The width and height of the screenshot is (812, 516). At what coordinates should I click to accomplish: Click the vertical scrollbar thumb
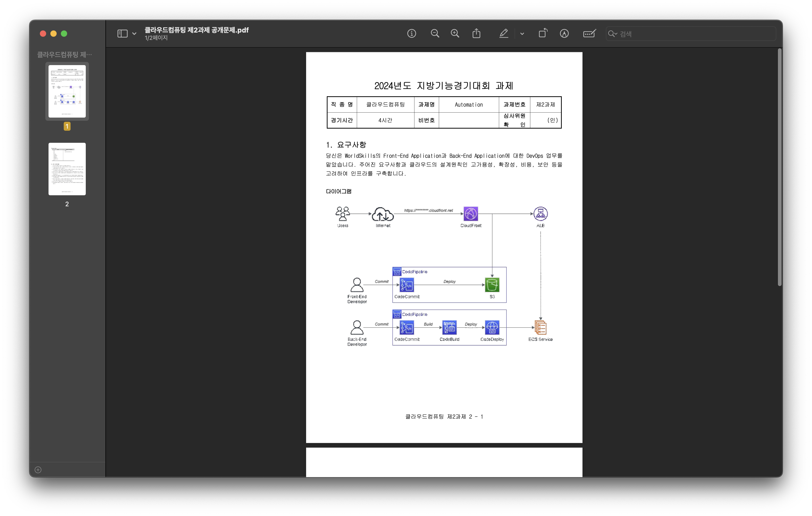779,167
